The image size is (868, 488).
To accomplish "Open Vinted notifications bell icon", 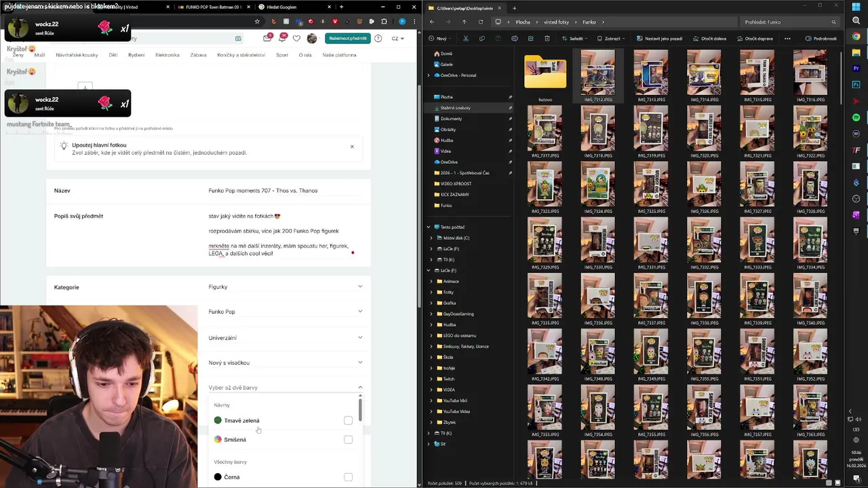I will [282, 38].
